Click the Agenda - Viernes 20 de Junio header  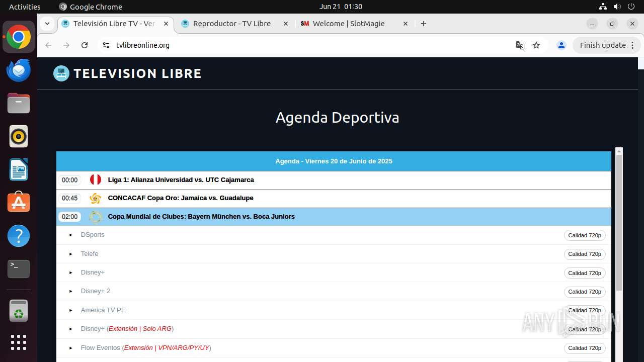click(x=334, y=161)
